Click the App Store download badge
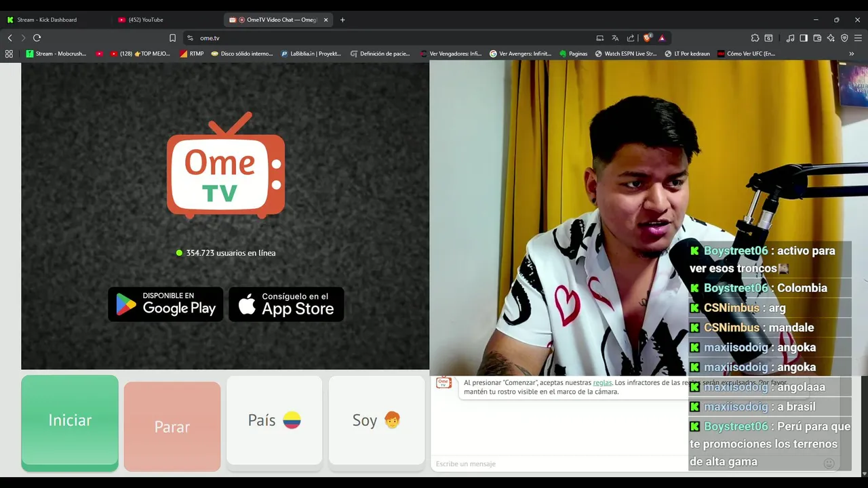This screenshot has height=488, width=868. pyautogui.click(x=286, y=304)
